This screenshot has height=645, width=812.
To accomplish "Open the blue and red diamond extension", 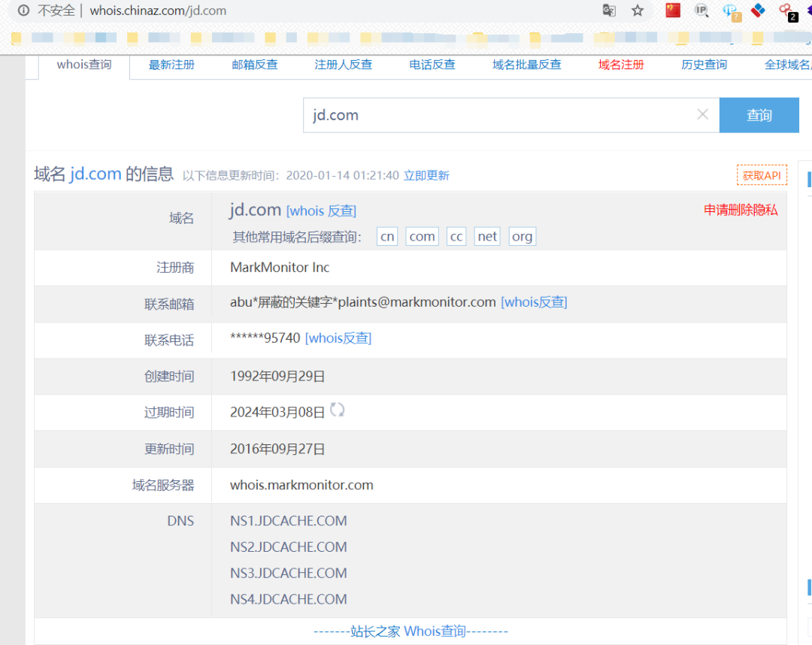I will coord(758,11).
